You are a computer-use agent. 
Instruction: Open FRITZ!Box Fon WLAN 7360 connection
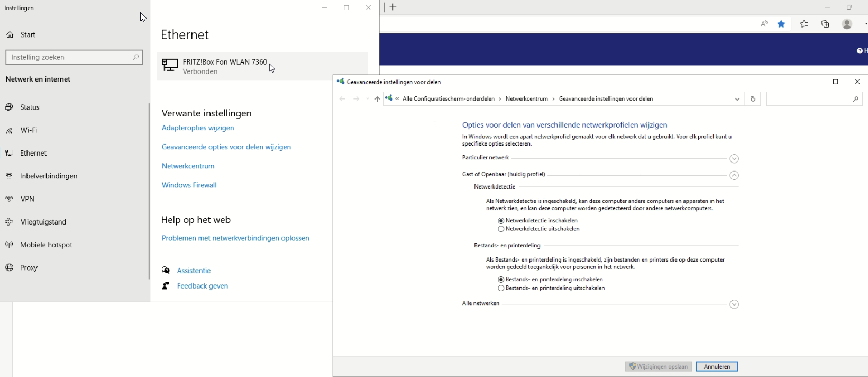262,66
